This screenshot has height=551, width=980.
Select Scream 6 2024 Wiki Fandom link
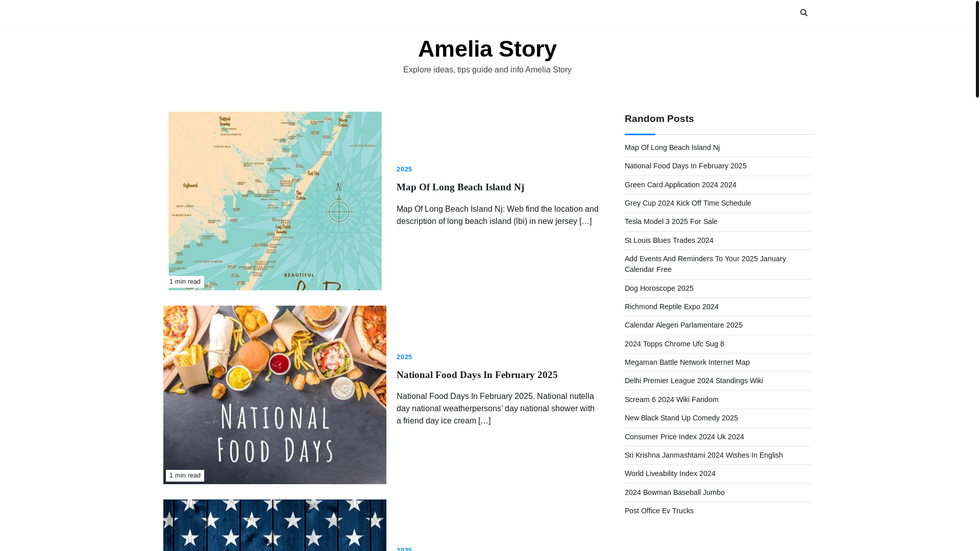click(671, 399)
